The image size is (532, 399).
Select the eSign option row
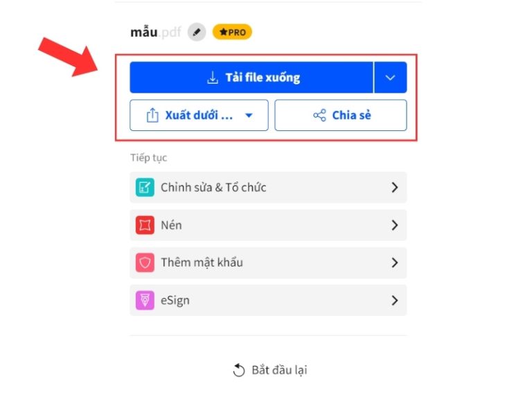click(x=268, y=300)
